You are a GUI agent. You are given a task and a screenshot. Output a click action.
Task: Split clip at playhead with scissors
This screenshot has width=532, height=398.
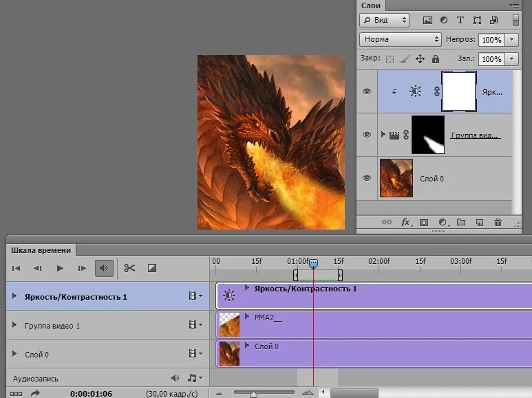pyautogui.click(x=129, y=268)
